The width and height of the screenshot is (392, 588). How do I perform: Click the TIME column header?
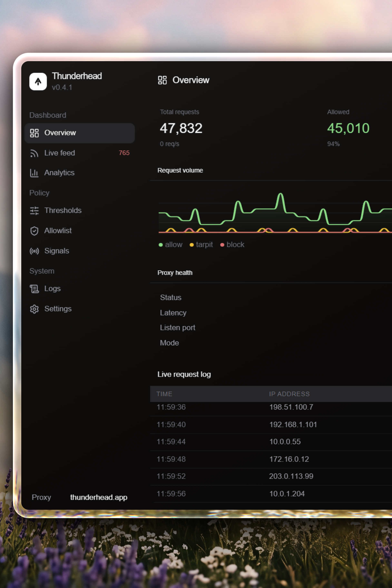(x=164, y=394)
